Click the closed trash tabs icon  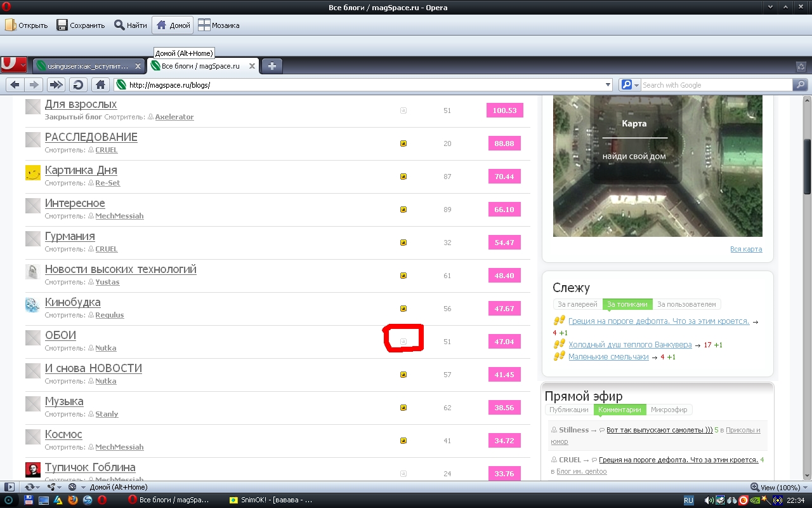[801, 66]
